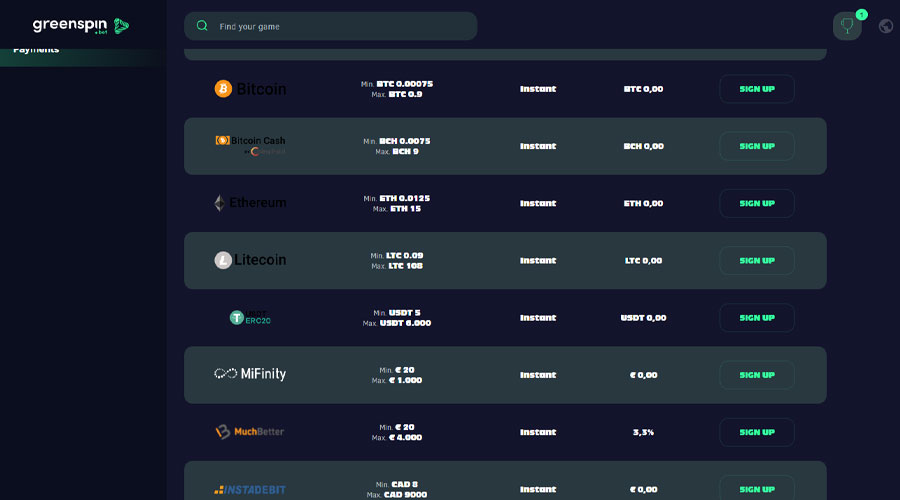Click the MiFinity logo
Image resolution: width=900 pixels, height=500 pixels.
pos(250,374)
